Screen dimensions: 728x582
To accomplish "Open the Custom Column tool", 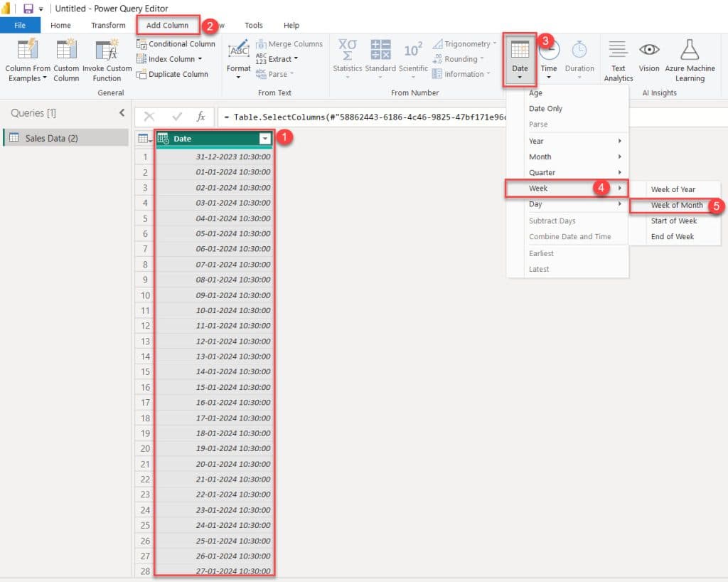I will tap(66, 60).
